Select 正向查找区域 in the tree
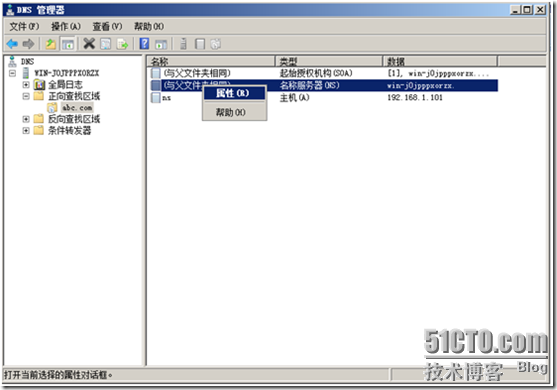 [74, 96]
